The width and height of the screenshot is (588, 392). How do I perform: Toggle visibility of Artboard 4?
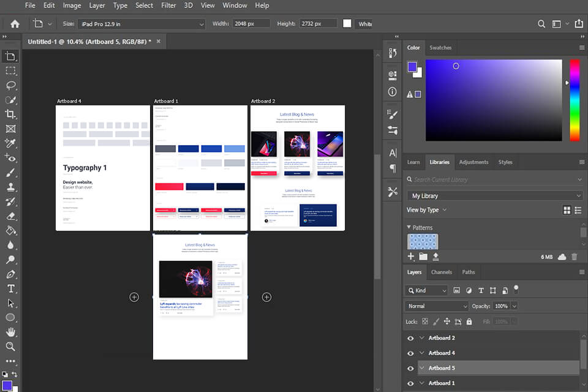(x=411, y=353)
